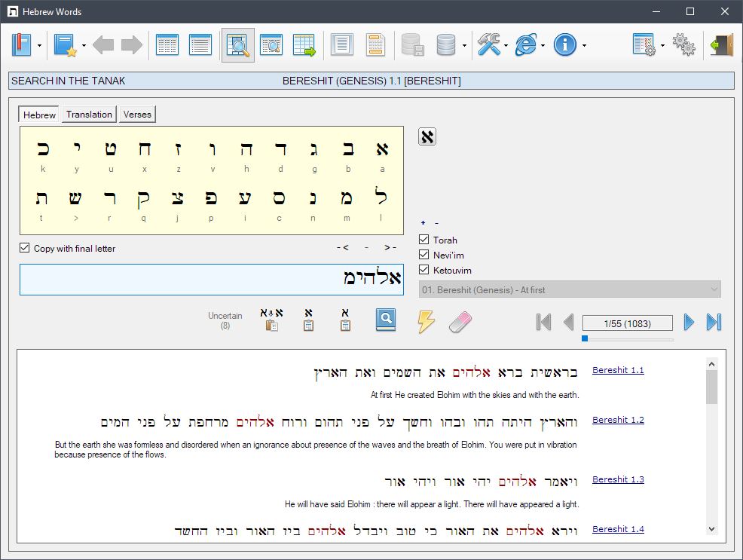This screenshot has height=560, width=743.
Task: Expand the information icon dropdown arrow
Action: tap(584, 45)
